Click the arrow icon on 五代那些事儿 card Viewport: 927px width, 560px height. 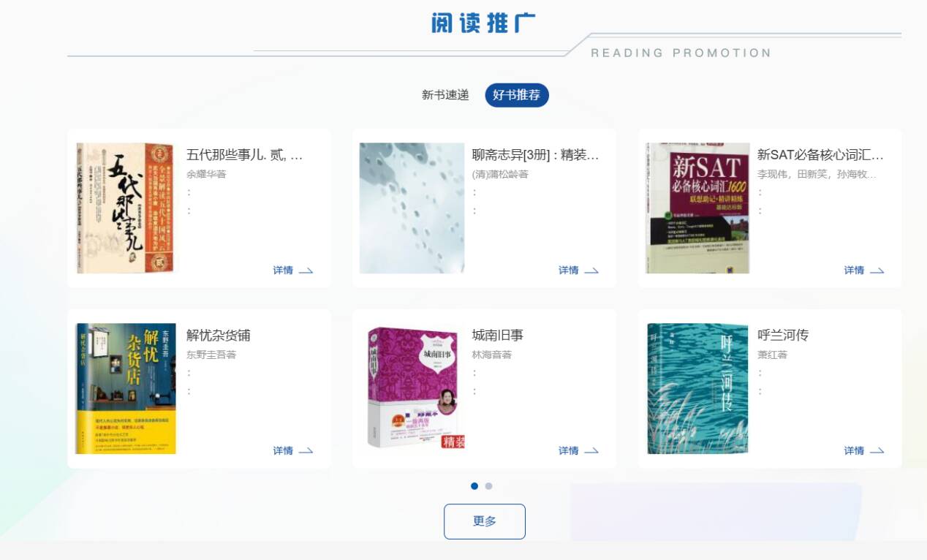click(x=306, y=271)
